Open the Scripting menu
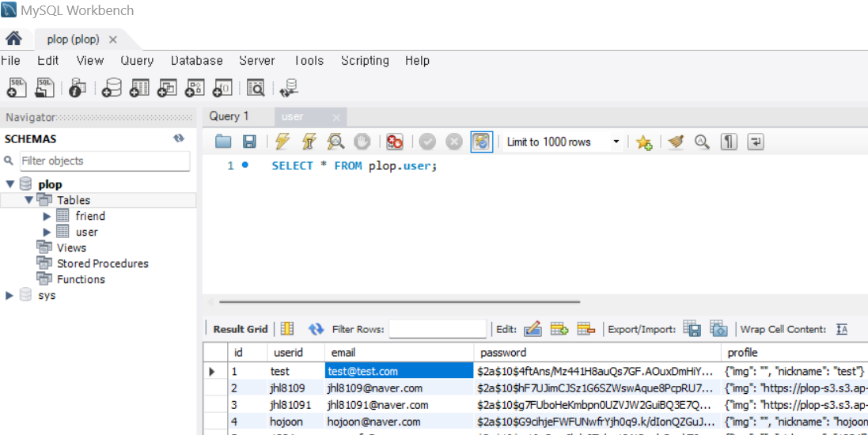The width and height of the screenshot is (868, 435). (x=365, y=60)
